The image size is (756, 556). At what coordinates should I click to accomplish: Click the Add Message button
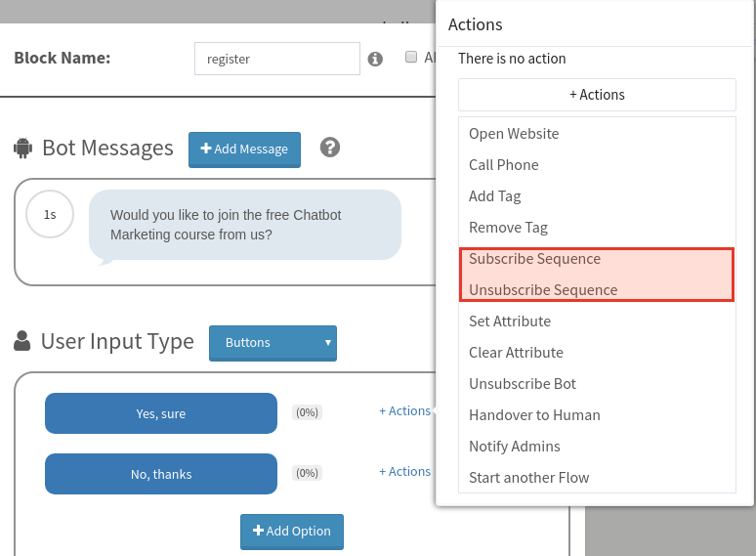(x=244, y=150)
